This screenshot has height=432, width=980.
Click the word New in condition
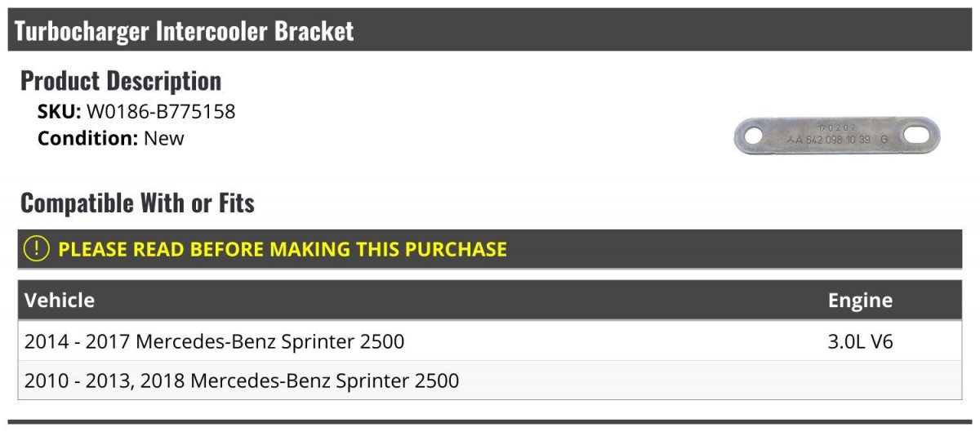[164, 138]
